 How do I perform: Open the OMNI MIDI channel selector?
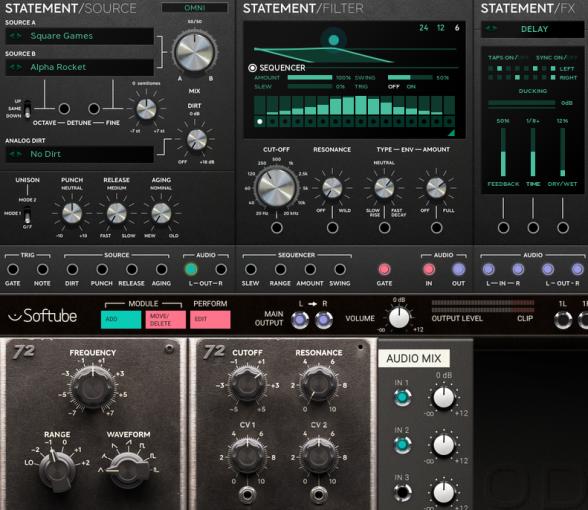pos(195,8)
